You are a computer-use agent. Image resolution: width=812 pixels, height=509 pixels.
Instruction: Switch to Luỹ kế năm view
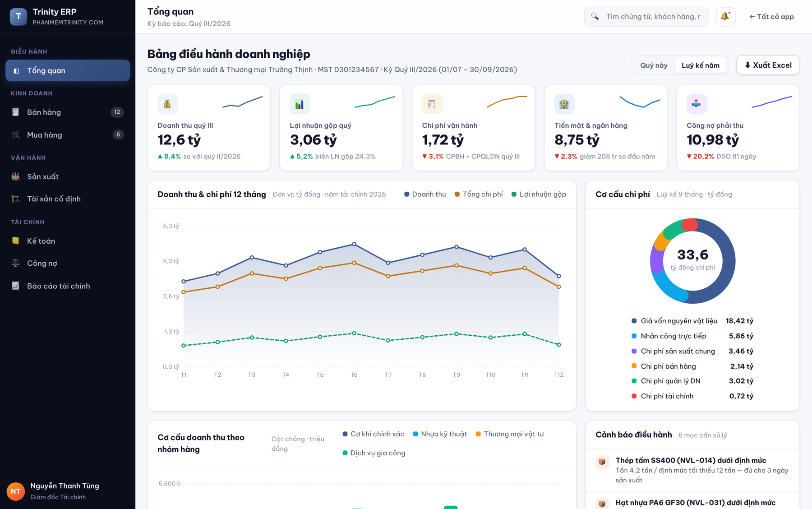[x=701, y=65]
